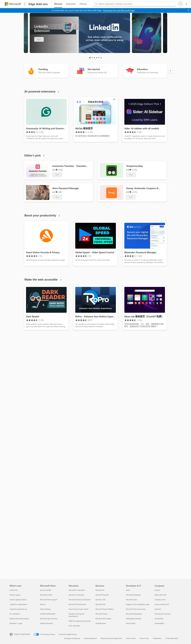Click the Careers footer link
Image resolution: width=191 pixels, height=644 pixels.
click(157, 590)
